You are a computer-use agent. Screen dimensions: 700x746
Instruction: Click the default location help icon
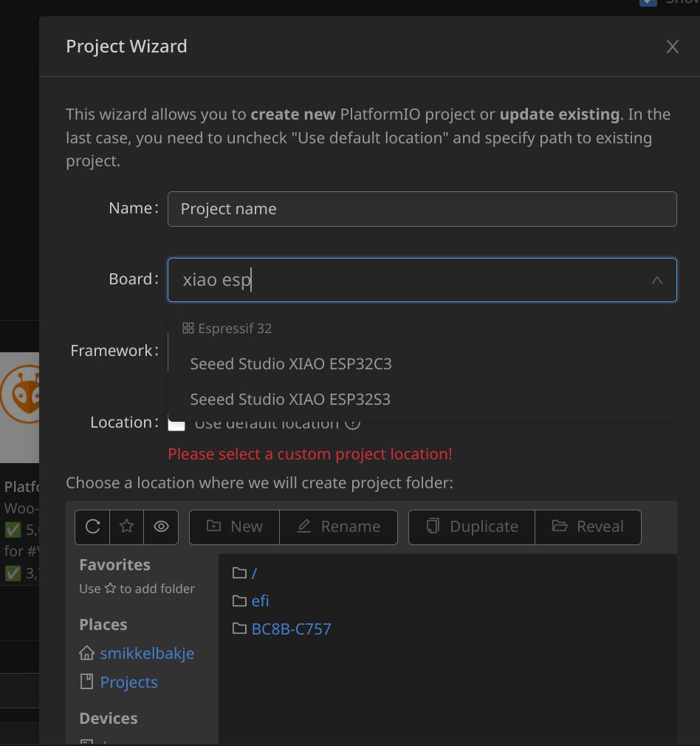pos(352,422)
